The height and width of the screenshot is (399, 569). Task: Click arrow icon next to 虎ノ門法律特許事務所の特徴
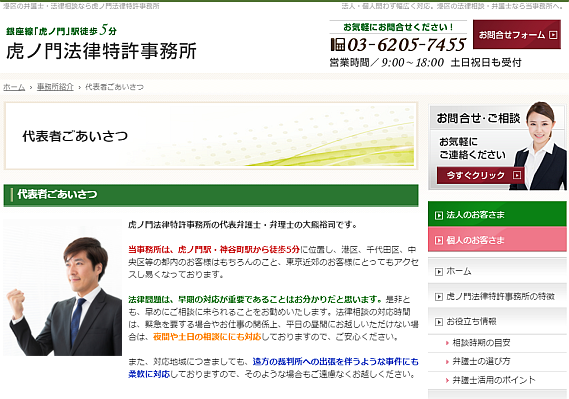coord(439,297)
